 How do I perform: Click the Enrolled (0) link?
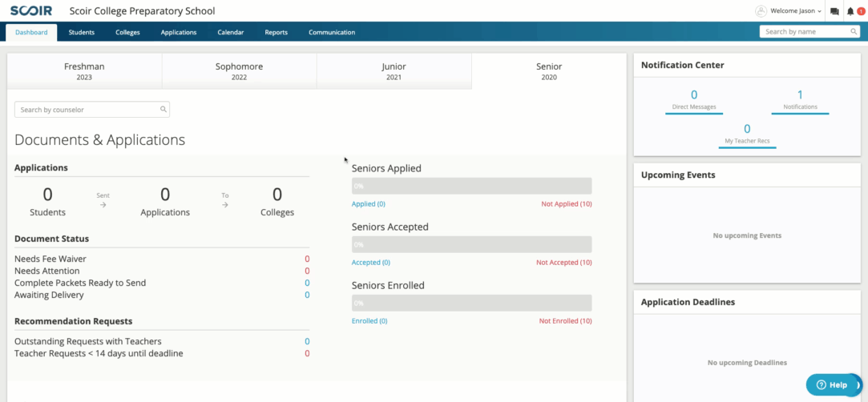(x=369, y=321)
